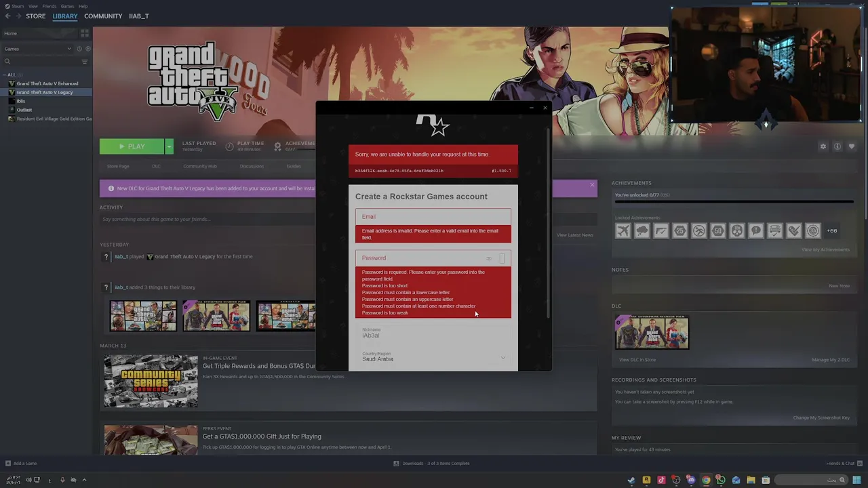Open the View menu
Viewport: 868px width, 488px height.
[x=33, y=6]
